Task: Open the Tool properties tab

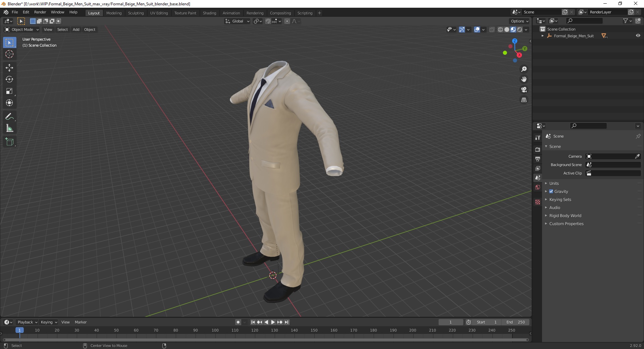Action: (x=538, y=138)
